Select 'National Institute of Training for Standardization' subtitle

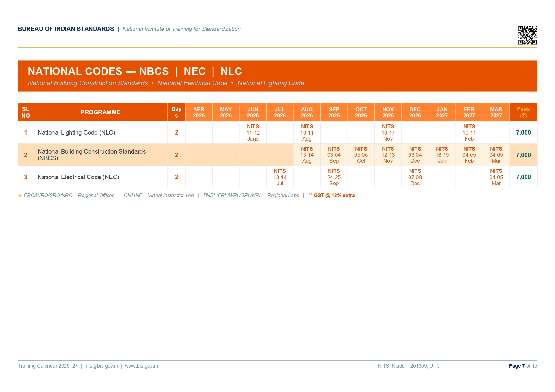(x=182, y=29)
